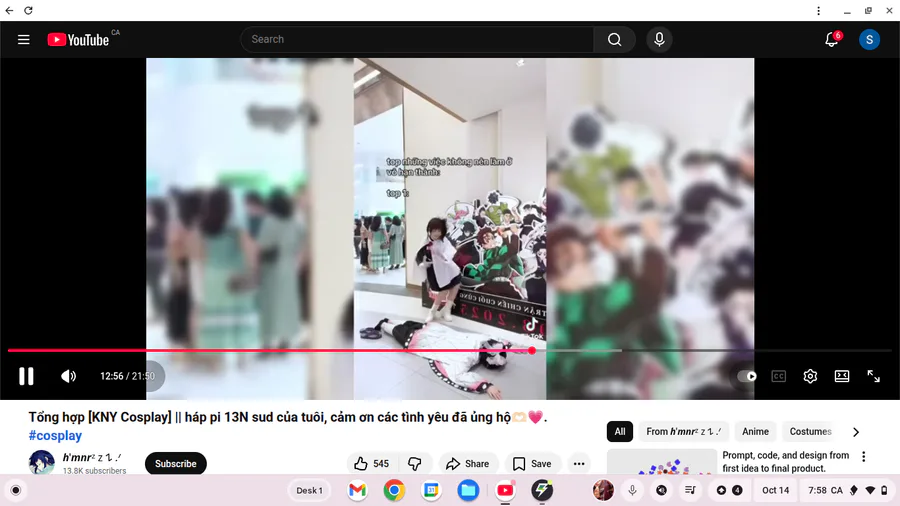Open the ad thumbnail in sidebar
This screenshot has width=900, height=506.
coord(662,462)
